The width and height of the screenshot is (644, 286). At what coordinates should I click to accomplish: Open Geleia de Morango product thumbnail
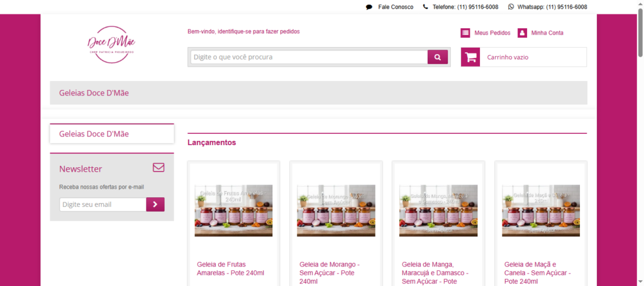[336, 211]
